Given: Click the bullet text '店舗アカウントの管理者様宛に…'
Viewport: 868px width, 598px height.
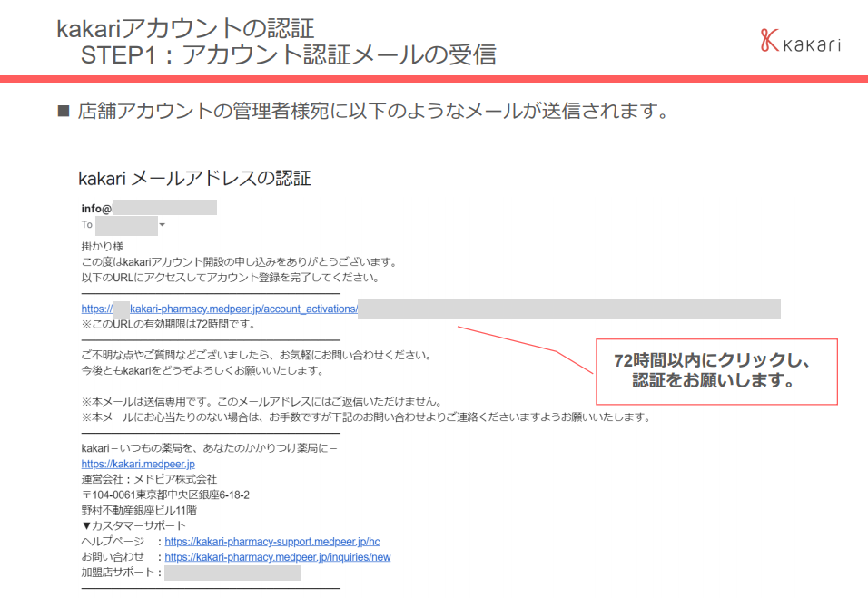Looking at the screenshot, I should coord(374,112).
